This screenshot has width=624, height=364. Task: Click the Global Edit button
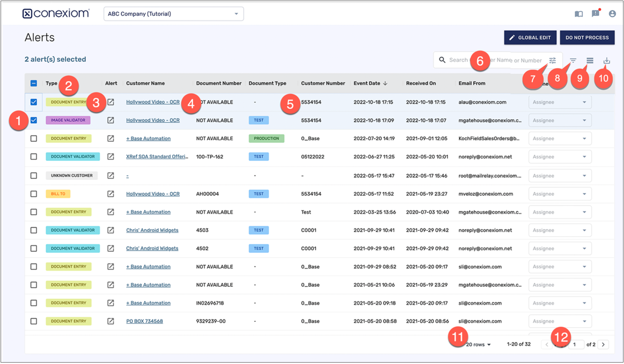pos(530,38)
